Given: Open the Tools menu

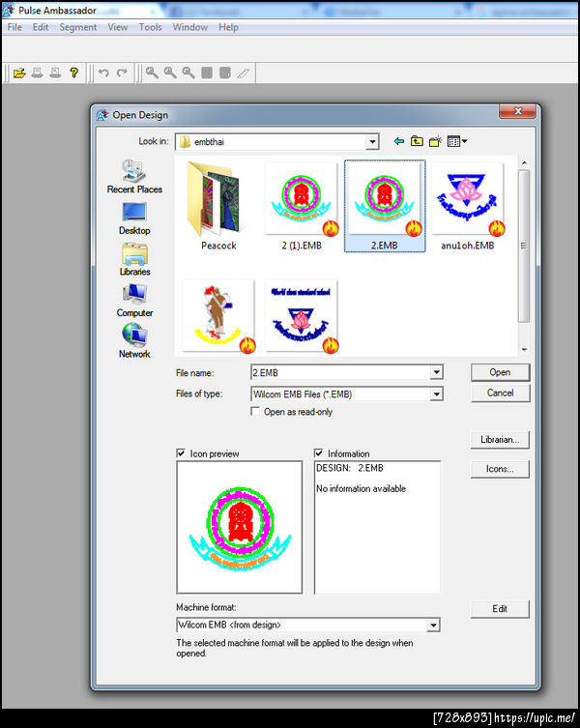Looking at the screenshot, I should [x=150, y=27].
